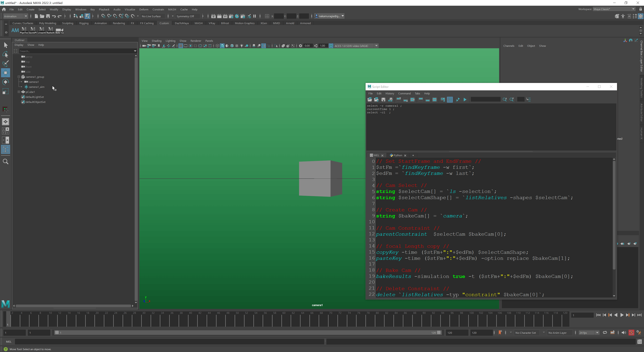Click the PipeToc shelf icon
This screenshot has height=352, width=644.
click(24, 31)
